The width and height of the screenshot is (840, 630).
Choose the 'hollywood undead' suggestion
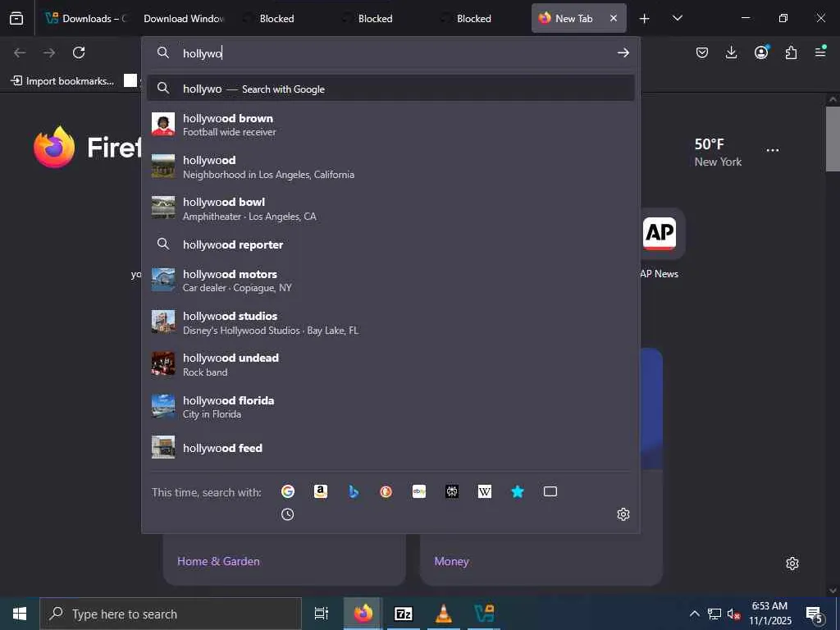pyautogui.click(x=390, y=364)
